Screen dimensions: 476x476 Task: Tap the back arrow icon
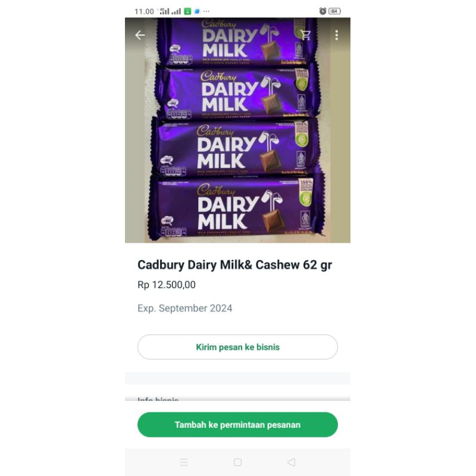click(x=140, y=35)
